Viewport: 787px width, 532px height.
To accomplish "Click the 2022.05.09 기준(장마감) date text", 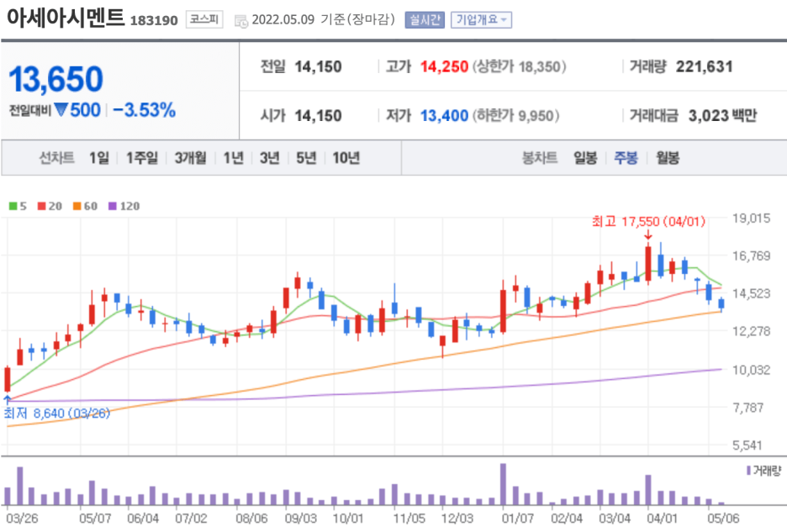I will 324,19.
